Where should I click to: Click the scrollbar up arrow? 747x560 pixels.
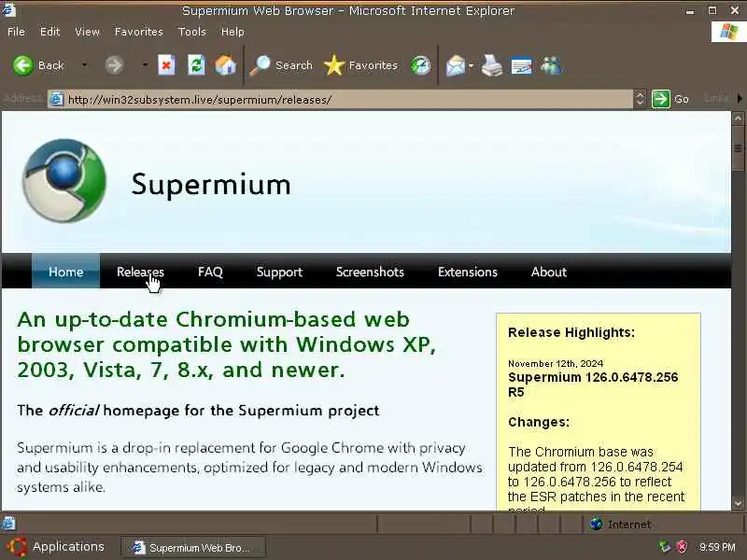tap(738, 118)
